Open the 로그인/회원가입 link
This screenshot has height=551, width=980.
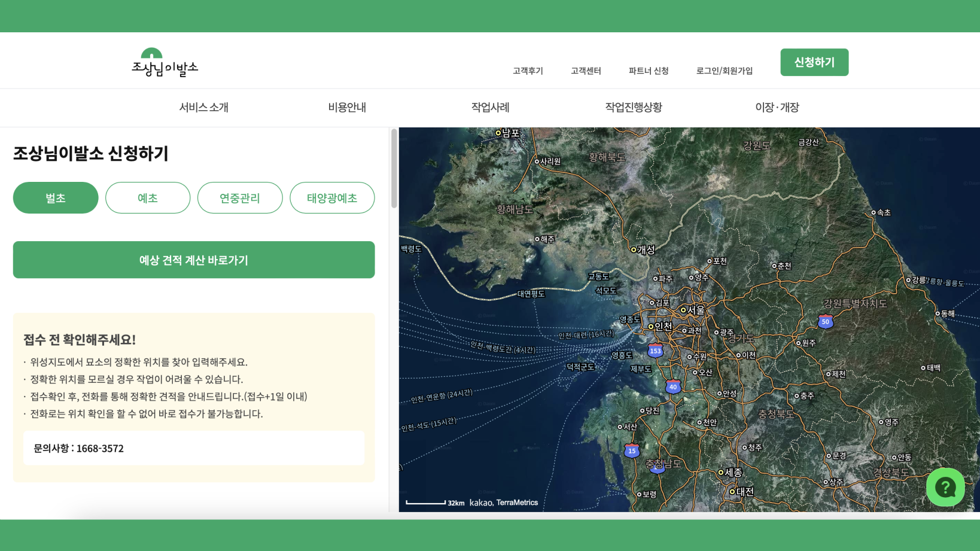[x=724, y=71]
